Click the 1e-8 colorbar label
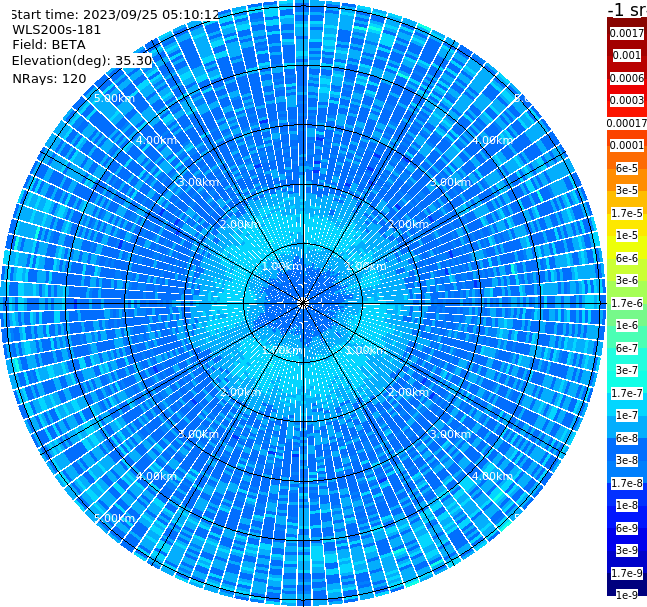This screenshot has height=607, width=647. [627, 505]
